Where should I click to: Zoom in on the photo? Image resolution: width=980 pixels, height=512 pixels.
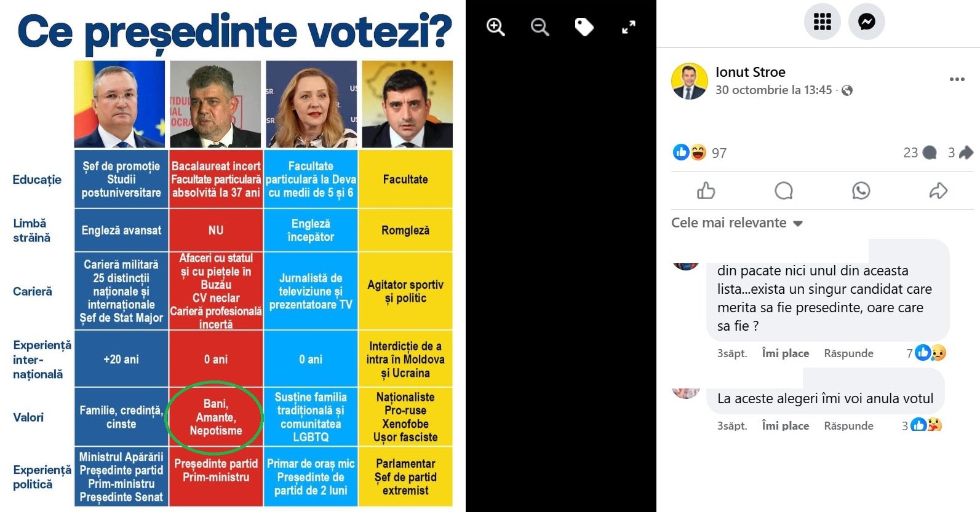(495, 27)
